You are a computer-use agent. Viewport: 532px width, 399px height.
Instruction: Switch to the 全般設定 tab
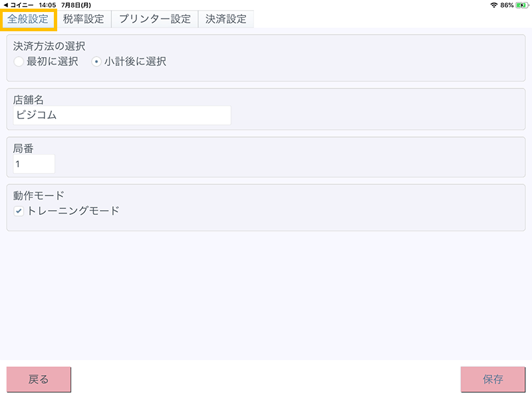[28, 19]
